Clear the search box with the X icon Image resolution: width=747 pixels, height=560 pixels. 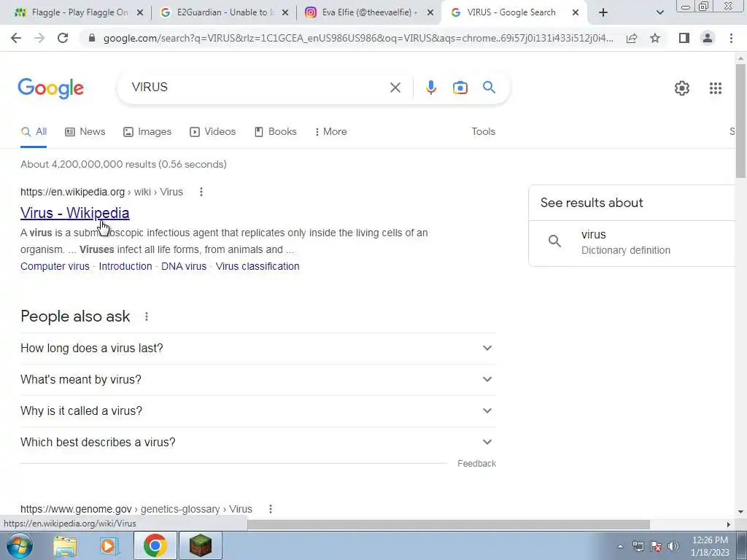pos(395,87)
